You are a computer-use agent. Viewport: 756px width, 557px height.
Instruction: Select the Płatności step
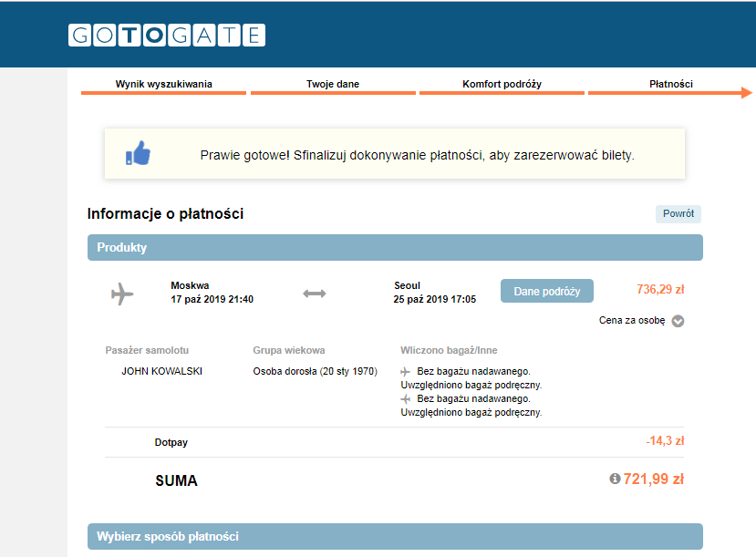coord(670,84)
